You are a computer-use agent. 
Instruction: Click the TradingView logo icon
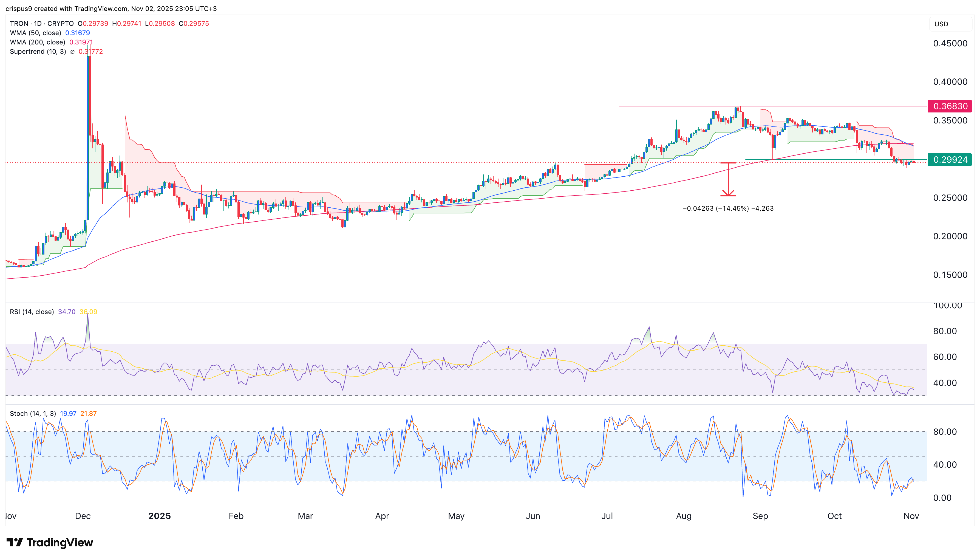(15, 543)
